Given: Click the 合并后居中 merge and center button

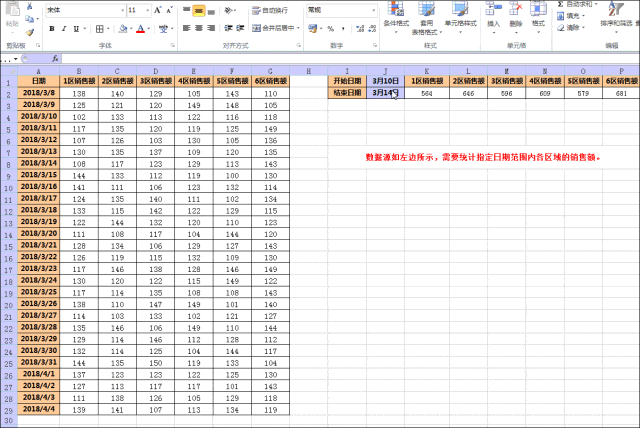Looking at the screenshot, I should click(x=273, y=28).
